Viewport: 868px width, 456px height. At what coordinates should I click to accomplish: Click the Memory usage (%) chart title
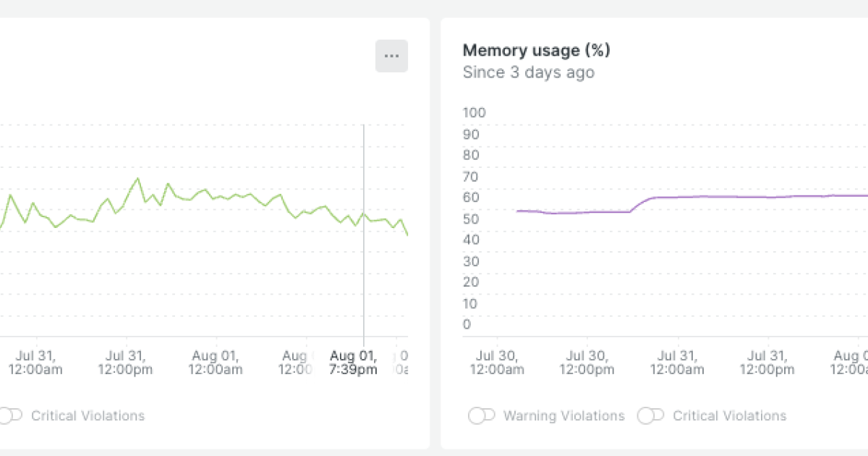[x=536, y=51]
